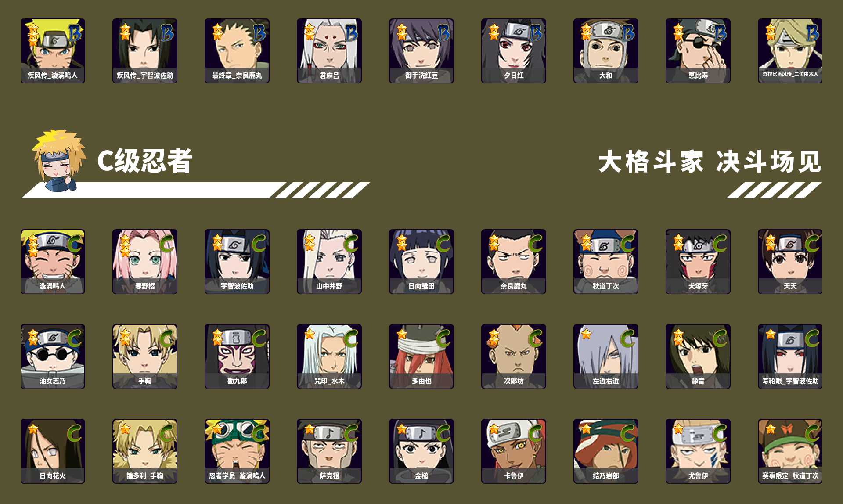Open the 多由也 character card
The image size is (843, 504).
(x=421, y=356)
